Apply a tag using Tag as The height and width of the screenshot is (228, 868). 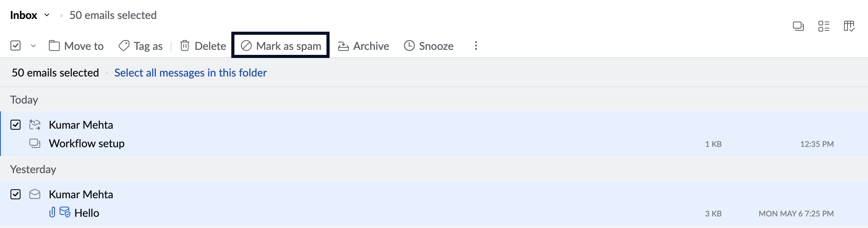140,46
